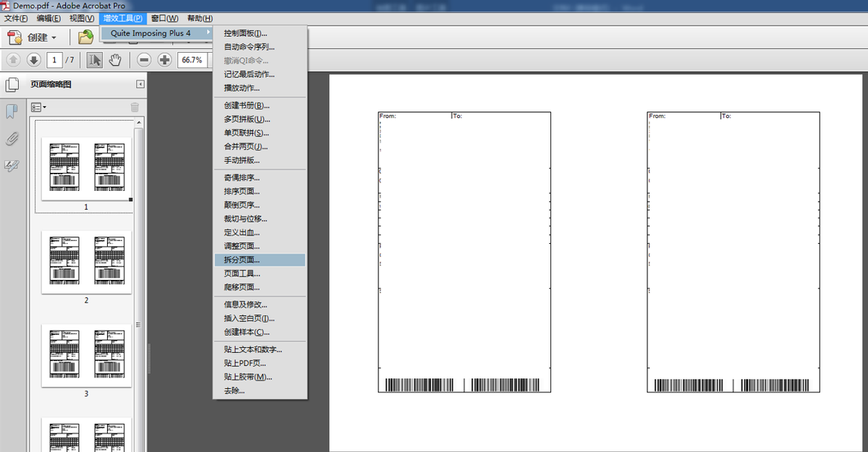This screenshot has width=868, height=452.
Task: Collapse the thumbnails panel arrow button
Action: (x=140, y=85)
